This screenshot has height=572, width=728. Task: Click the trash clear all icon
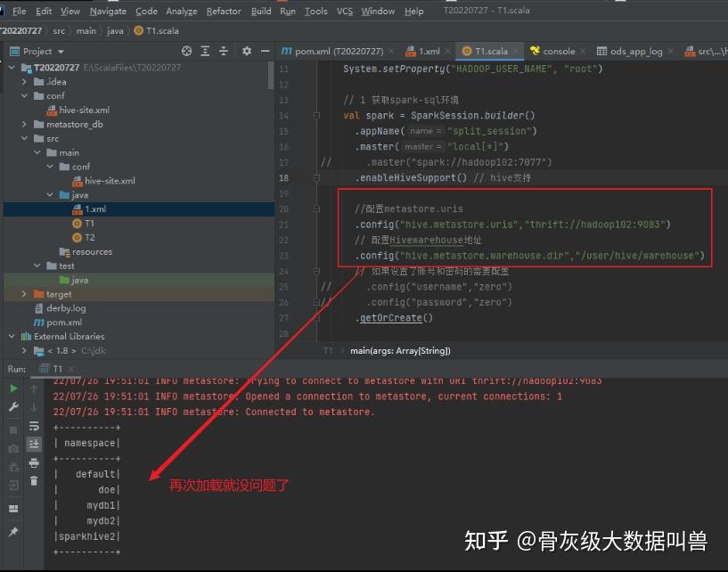coord(34,480)
